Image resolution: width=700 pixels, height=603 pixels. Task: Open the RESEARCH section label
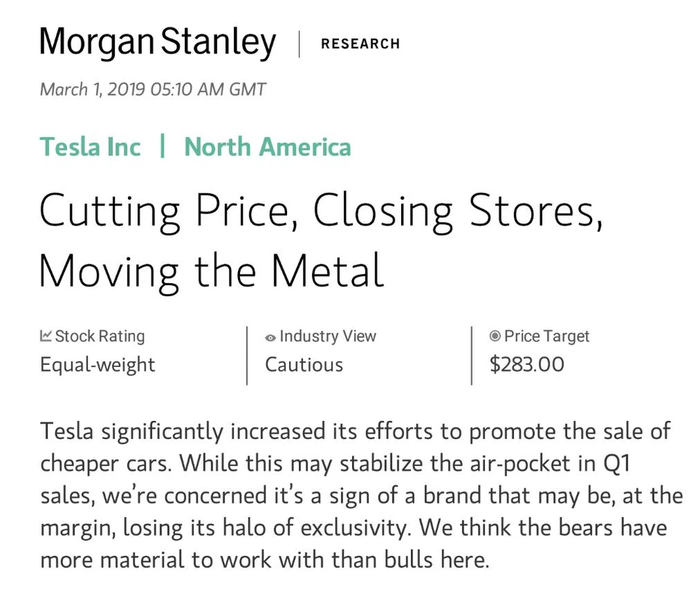coord(360,43)
